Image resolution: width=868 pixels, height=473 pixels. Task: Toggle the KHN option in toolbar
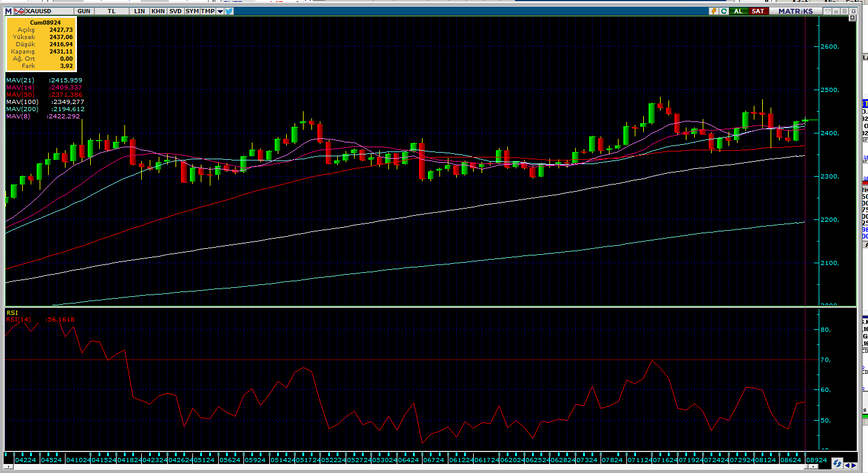pyautogui.click(x=158, y=11)
